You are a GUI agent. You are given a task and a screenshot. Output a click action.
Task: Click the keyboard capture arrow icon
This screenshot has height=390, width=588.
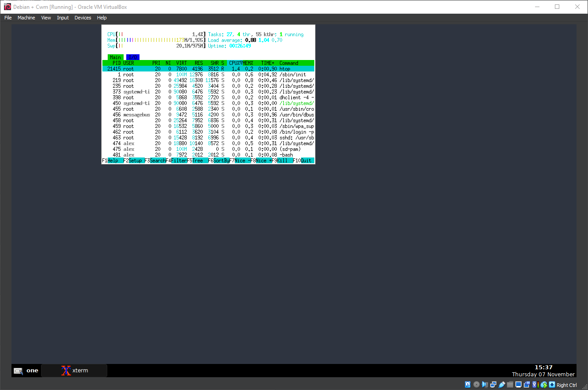(552, 385)
